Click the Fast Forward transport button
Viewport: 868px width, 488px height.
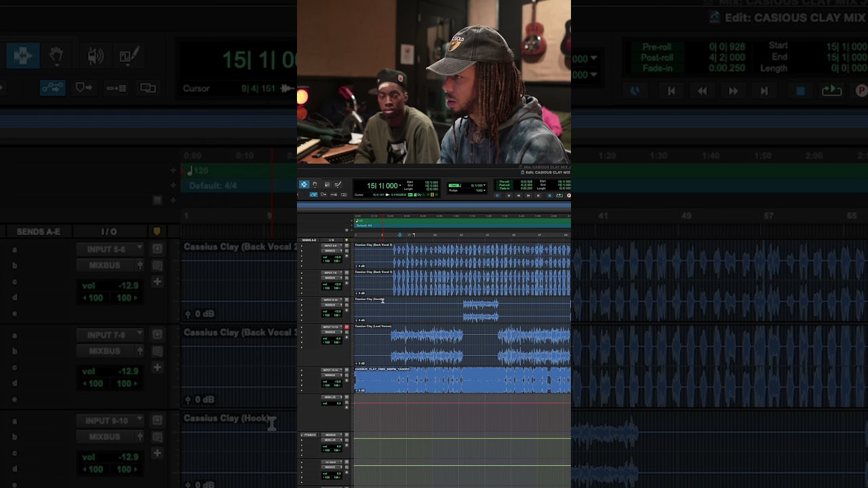click(x=528, y=195)
